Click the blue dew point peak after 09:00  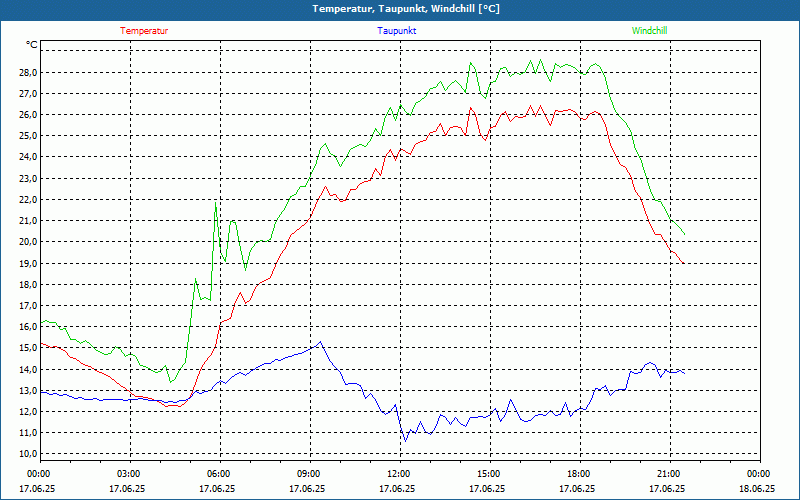[320, 342]
